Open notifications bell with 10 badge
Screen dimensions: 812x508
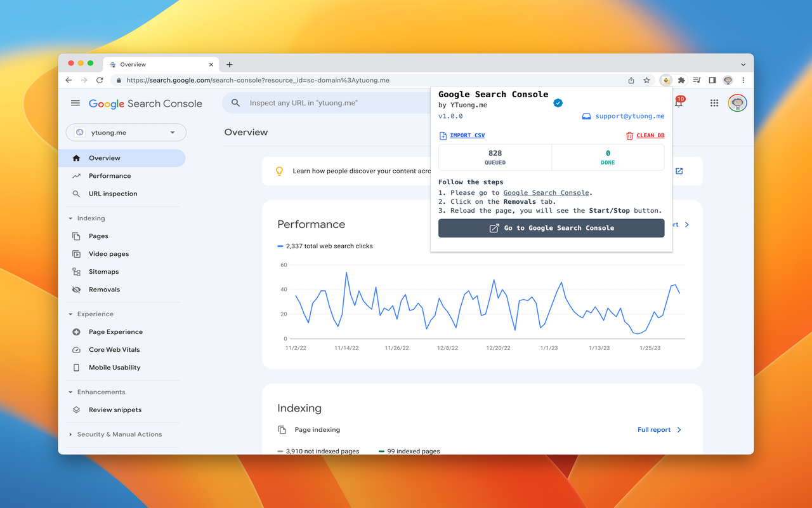[x=679, y=102]
